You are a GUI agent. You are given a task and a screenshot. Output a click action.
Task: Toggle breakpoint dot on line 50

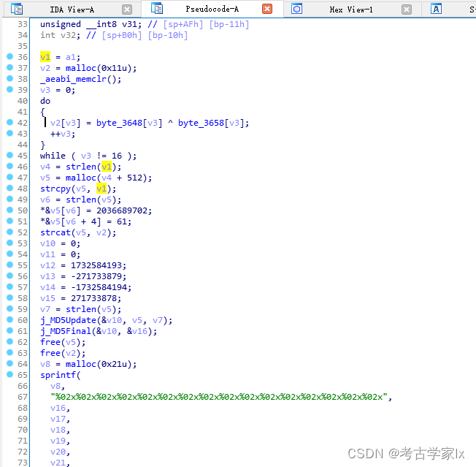(9, 210)
